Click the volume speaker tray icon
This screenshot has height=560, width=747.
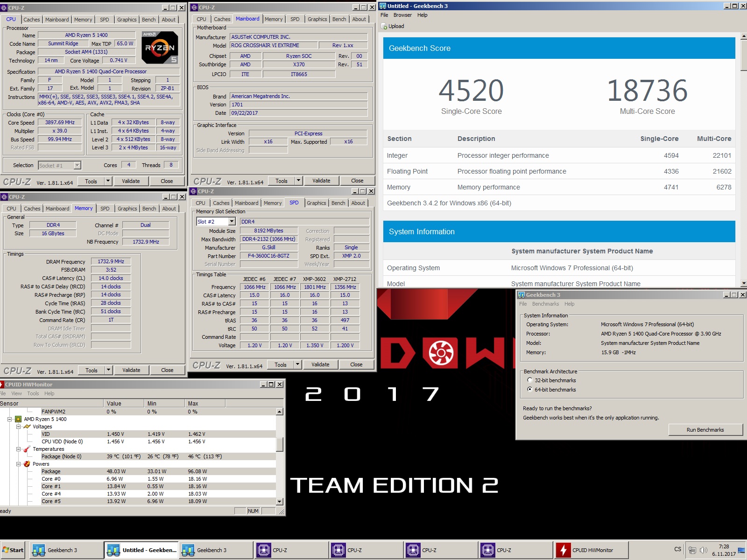coord(704,550)
